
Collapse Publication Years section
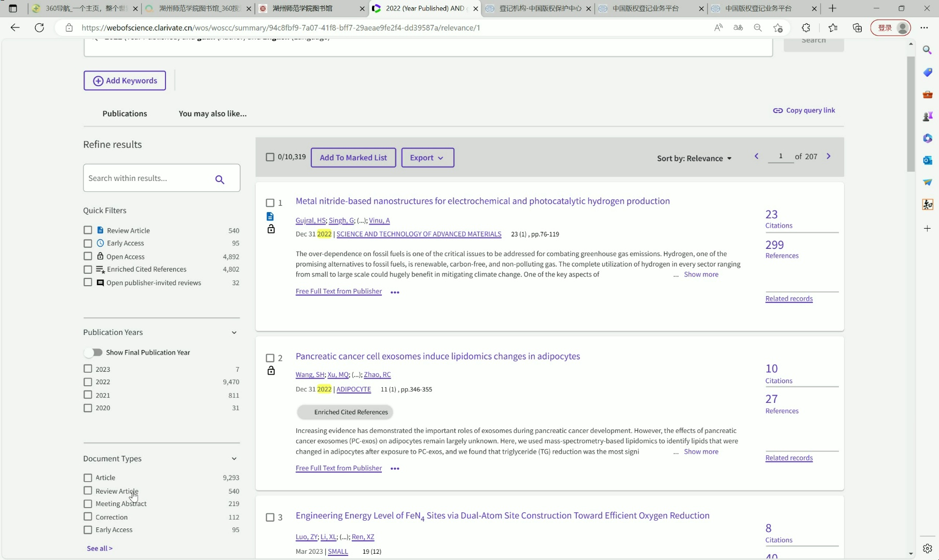(234, 332)
